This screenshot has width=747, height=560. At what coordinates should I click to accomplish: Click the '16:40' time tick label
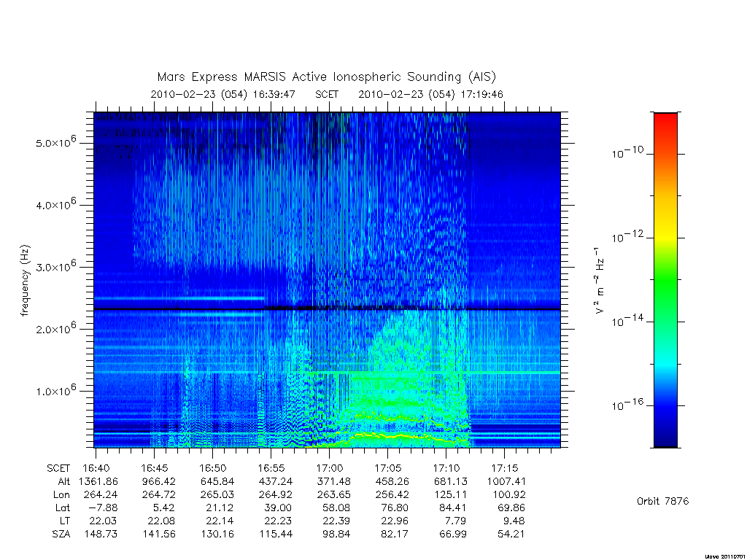pos(96,468)
